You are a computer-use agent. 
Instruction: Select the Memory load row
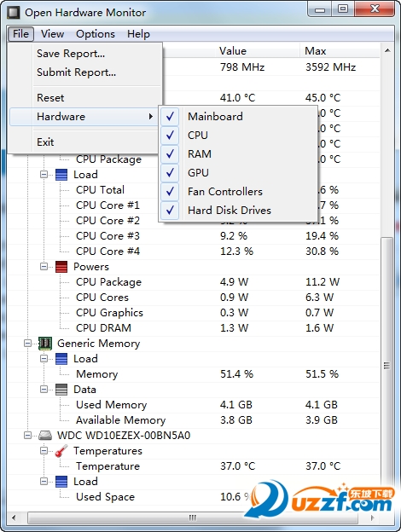(x=194, y=374)
